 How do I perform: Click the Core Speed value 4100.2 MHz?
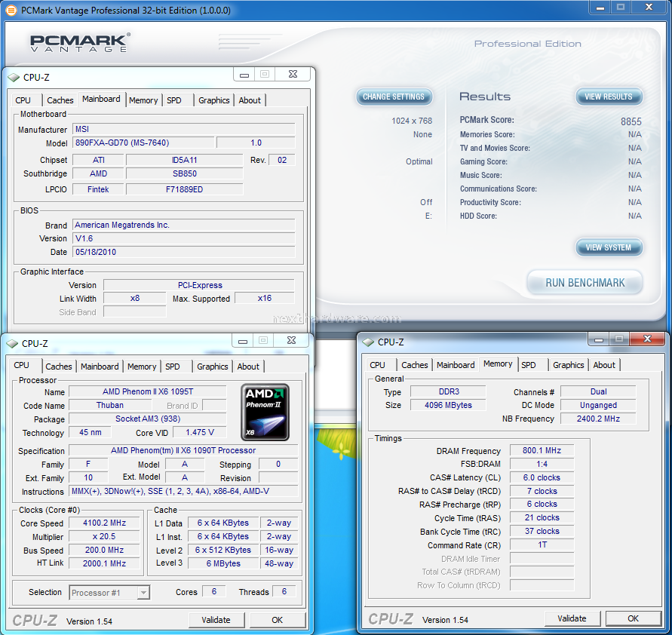pyautogui.click(x=104, y=523)
